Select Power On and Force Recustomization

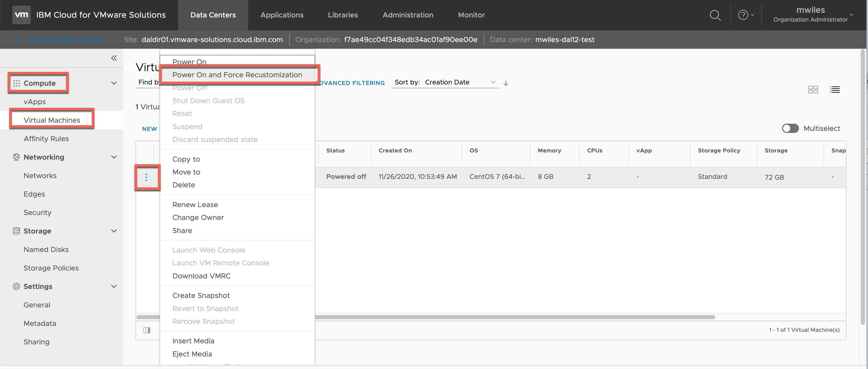(x=237, y=75)
